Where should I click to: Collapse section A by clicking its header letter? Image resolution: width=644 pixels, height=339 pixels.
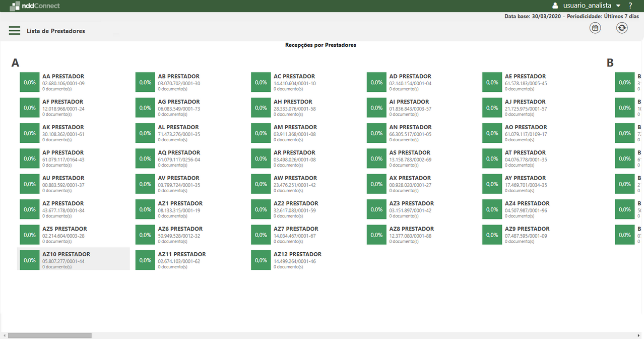(15, 63)
